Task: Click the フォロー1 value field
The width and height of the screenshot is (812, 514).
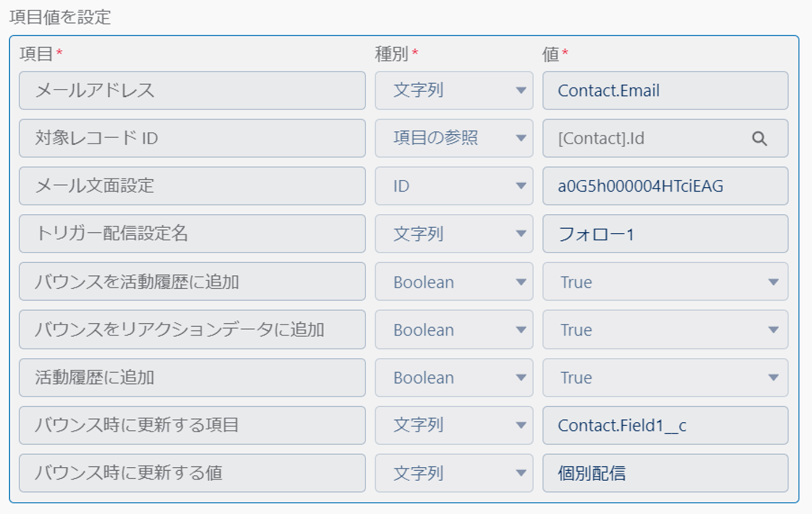Action: point(665,234)
